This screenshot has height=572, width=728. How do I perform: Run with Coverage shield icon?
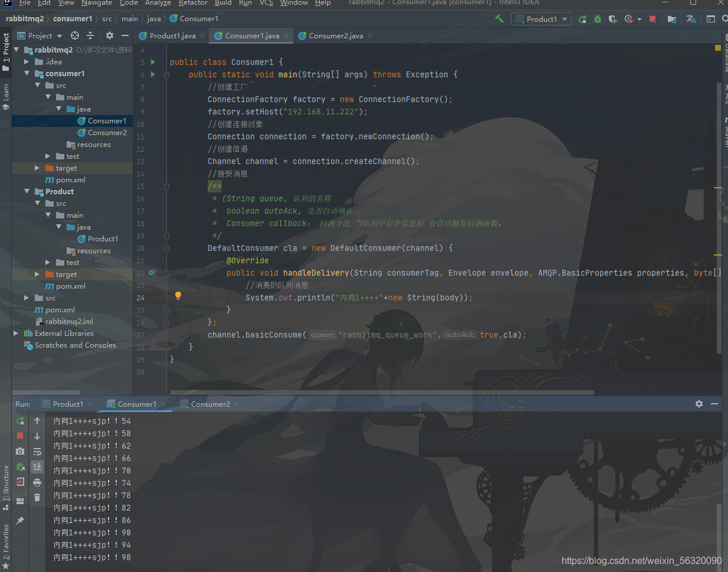(613, 19)
